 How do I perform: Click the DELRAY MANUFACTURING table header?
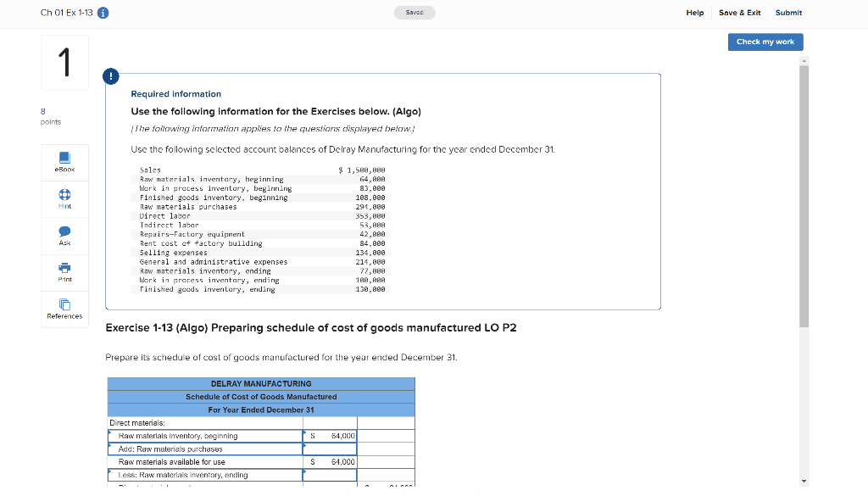pyautogui.click(x=261, y=383)
